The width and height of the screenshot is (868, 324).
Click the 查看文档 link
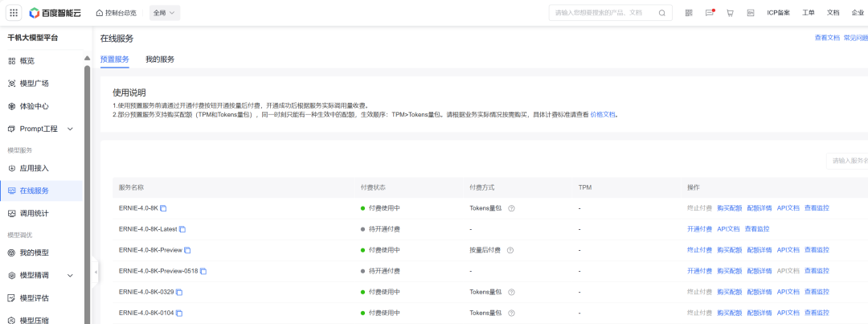tap(827, 39)
